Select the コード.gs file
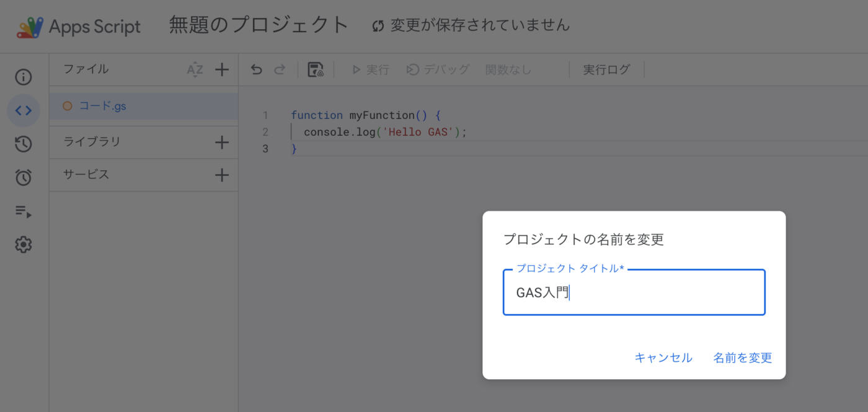 pyautogui.click(x=102, y=106)
